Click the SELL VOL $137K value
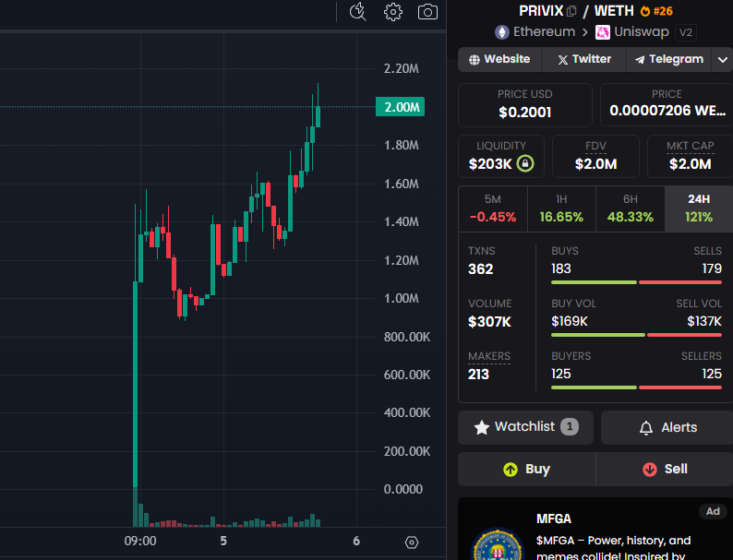 coord(704,321)
